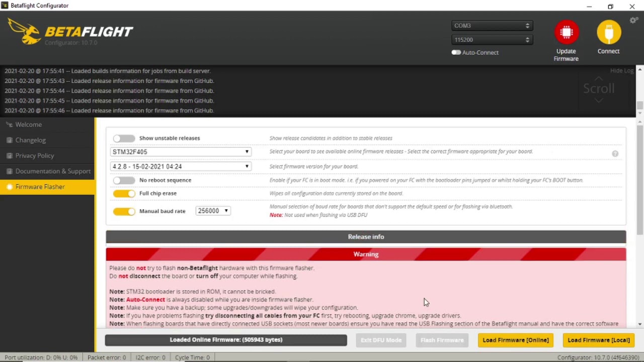Image resolution: width=644 pixels, height=362 pixels.
Task: Enable No reboot sequence switch
Action: (124, 180)
